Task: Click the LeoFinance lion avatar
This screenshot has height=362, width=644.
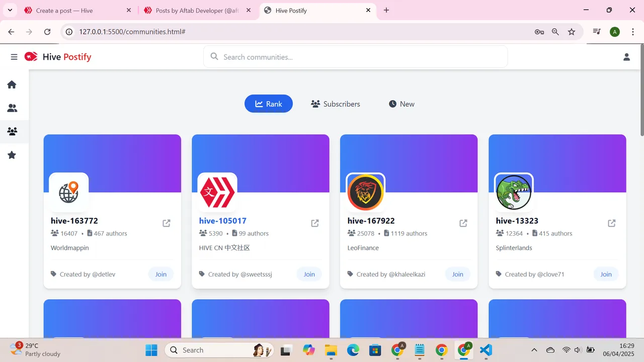Action: 366,193
